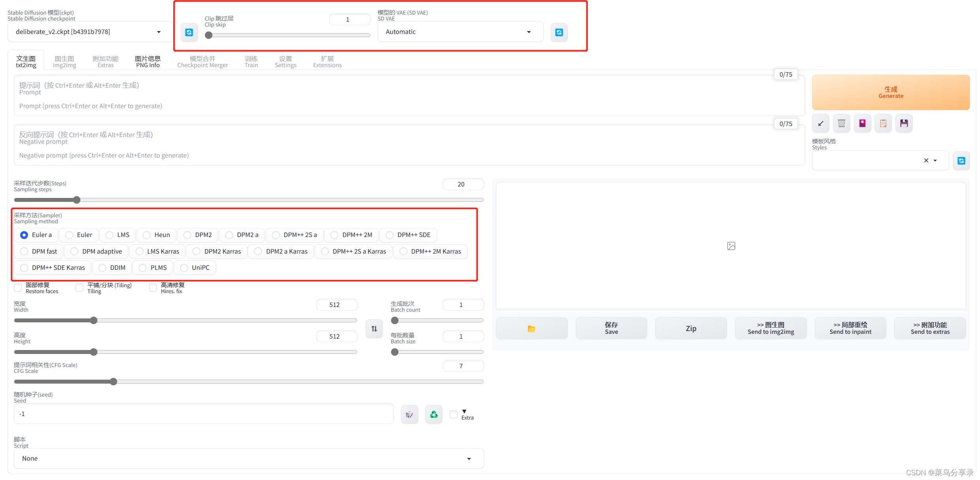Adjust the Clip skip slider
Screen dimensions: 980x480
(287, 35)
